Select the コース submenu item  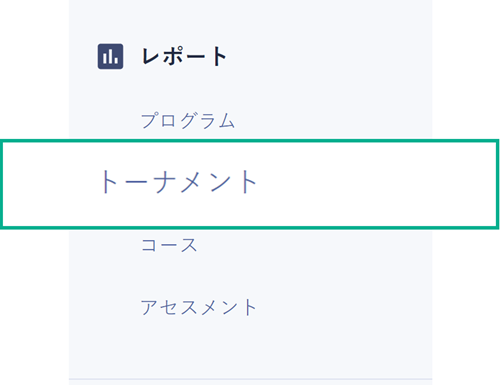169,245
